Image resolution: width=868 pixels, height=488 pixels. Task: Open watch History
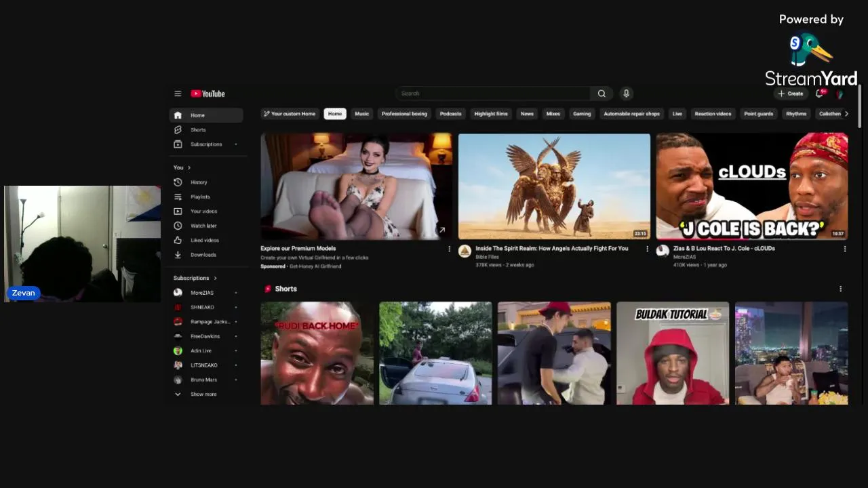point(206,182)
